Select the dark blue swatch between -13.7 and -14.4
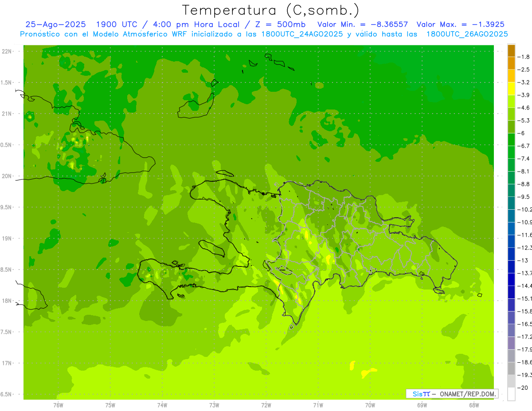This screenshot has height=411, width=532. [511, 279]
